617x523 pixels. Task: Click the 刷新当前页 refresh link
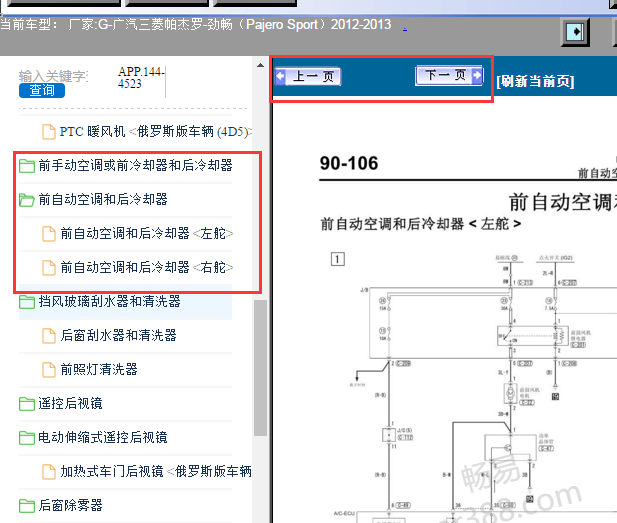pos(535,81)
